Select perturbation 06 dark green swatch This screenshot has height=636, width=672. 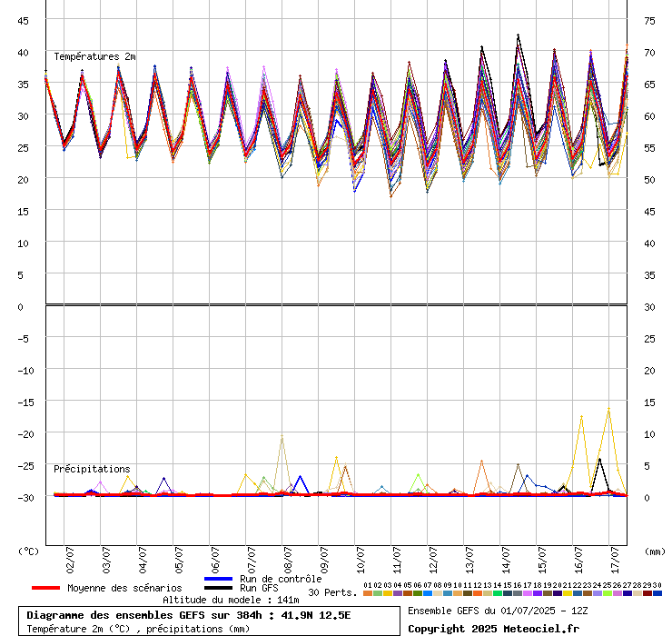tap(418, 593)
